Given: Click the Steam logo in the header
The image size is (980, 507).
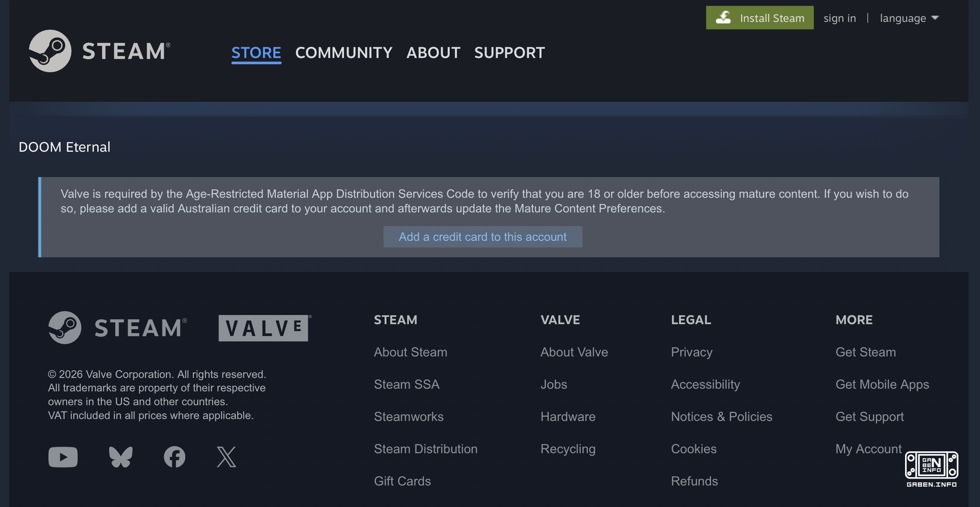Looking at the screenshot, I should [x=100, y=51].
